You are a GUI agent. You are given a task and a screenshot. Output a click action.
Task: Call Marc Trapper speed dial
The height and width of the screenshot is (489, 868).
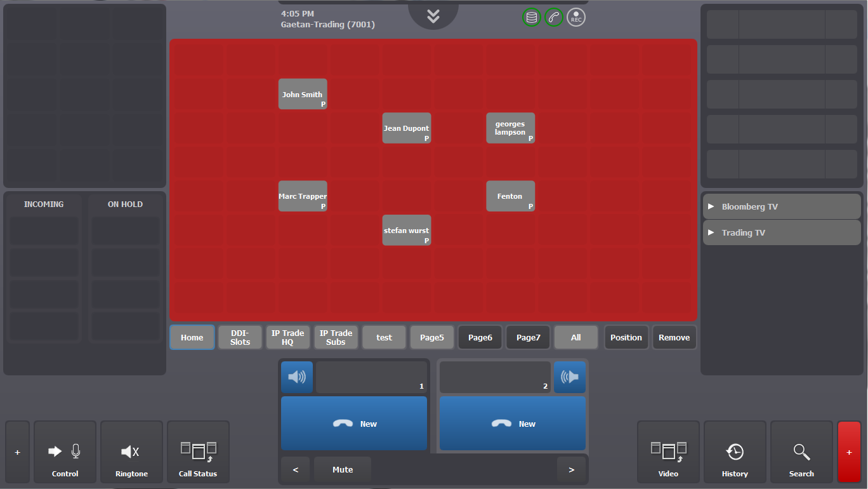303,196
